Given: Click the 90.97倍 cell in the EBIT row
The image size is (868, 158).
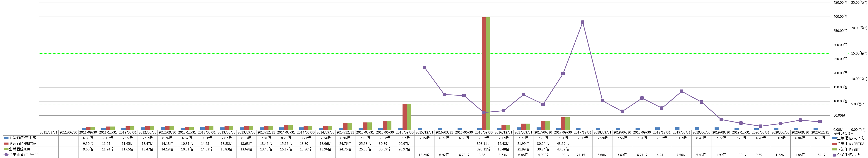Looking at the screenshot, I should pyautogui.click(x=405, y=149).
